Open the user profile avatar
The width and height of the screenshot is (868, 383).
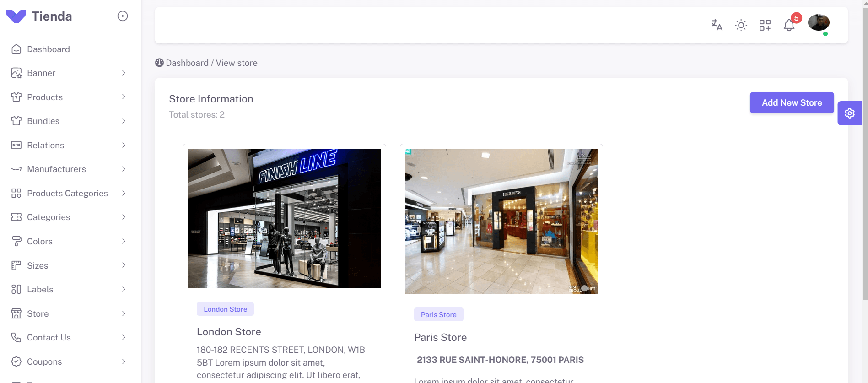coord(819,23)
